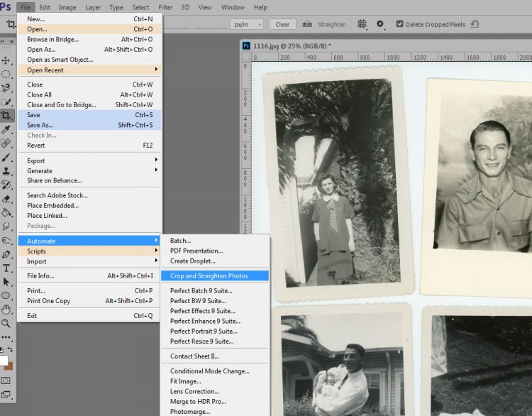
Task: Select the Quick Selection tool
Action: [x=6, y=102]
